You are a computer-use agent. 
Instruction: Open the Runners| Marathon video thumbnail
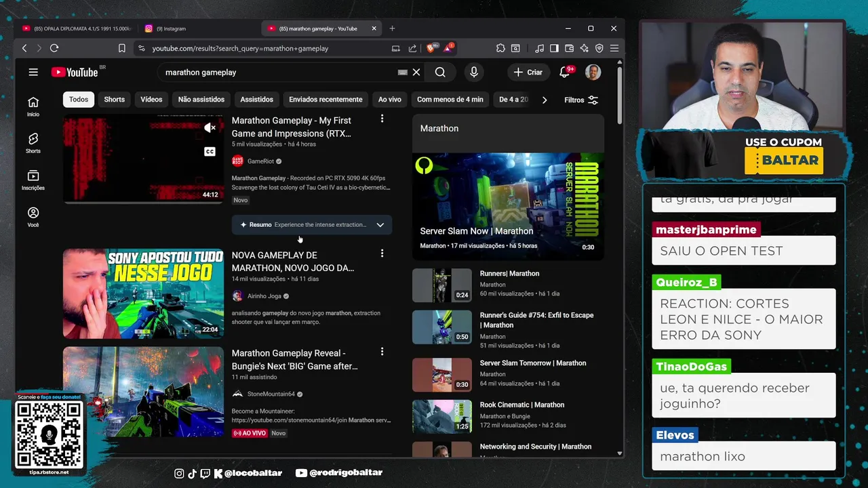pos(442,285)
